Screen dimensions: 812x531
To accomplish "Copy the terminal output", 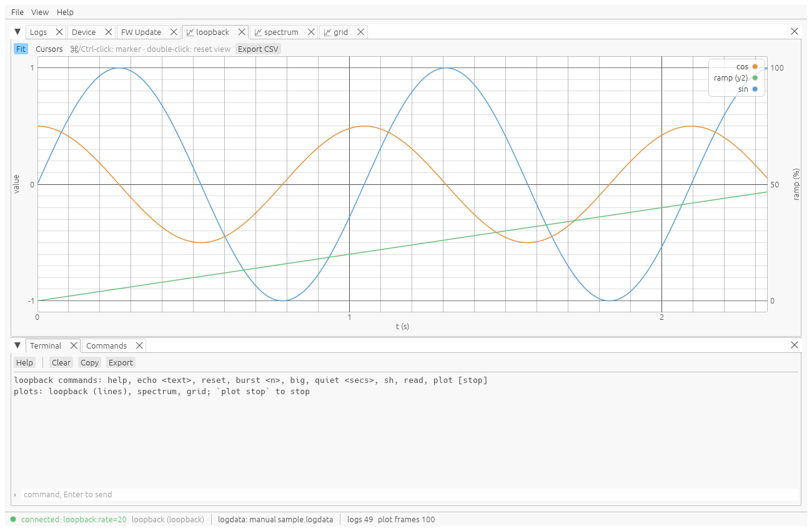I will click(89, 362).
